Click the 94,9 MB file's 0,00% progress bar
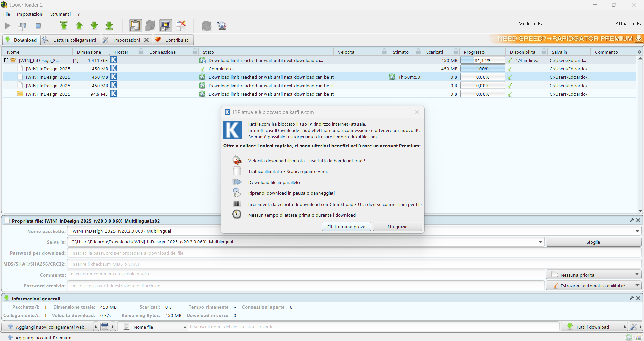 click(x=482, y=94)
